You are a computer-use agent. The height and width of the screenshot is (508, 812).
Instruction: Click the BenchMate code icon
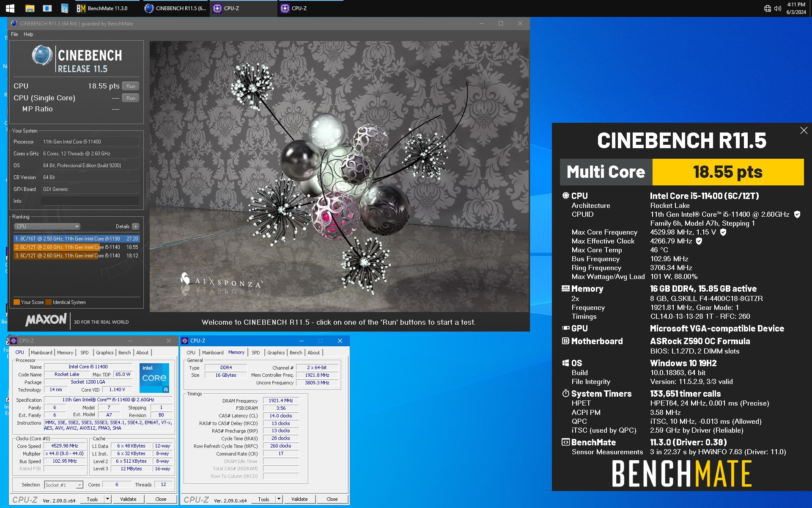[565, 442]
